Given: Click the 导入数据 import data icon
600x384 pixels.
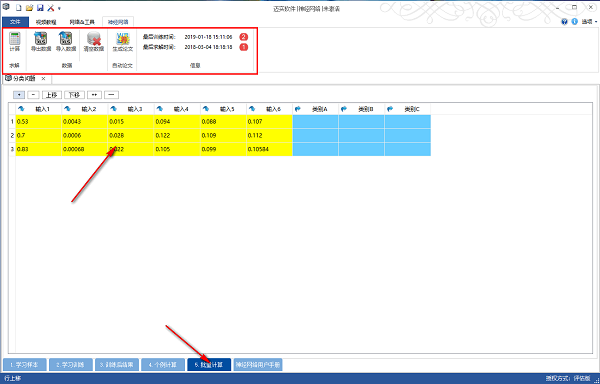Looking at the screenshot, I should click(65, 38).
